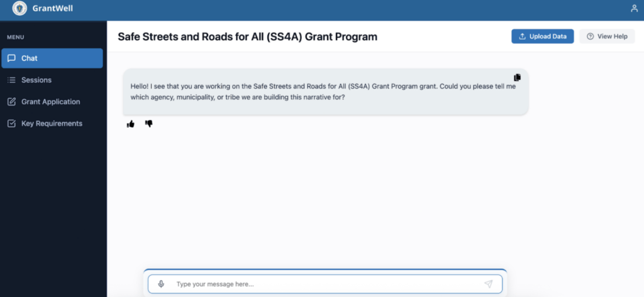The height and width of the screenshot is (297, 644).
Task: Click the SS4A Grant Program page heading
Action: (x=247, y=36)
